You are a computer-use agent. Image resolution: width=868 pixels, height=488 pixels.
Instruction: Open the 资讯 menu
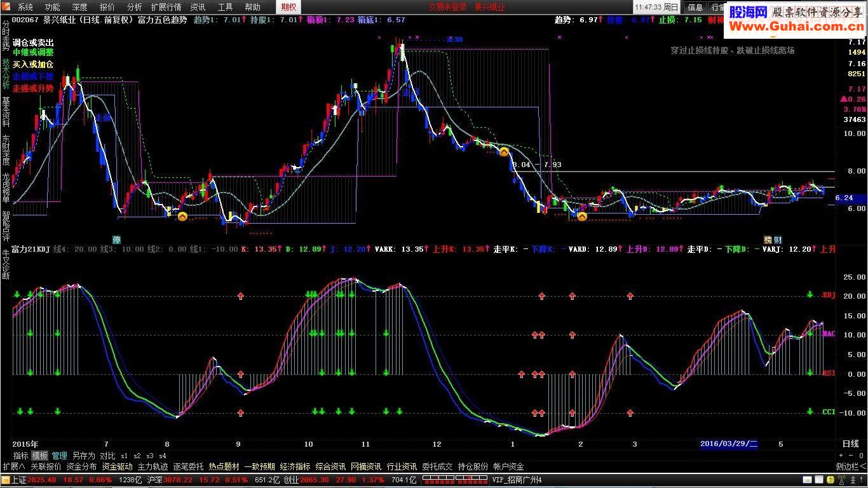(198, 7)
